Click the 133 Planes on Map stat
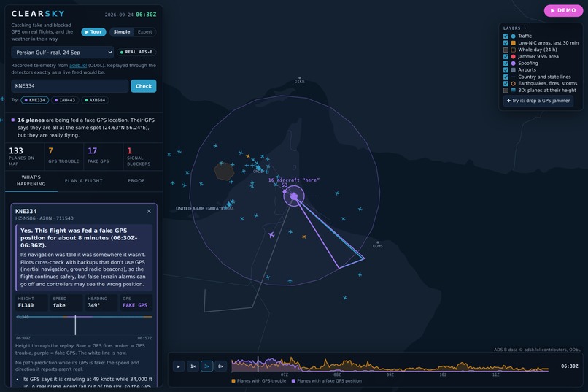Viewport: 588px width, 392px height. (23, 157)
